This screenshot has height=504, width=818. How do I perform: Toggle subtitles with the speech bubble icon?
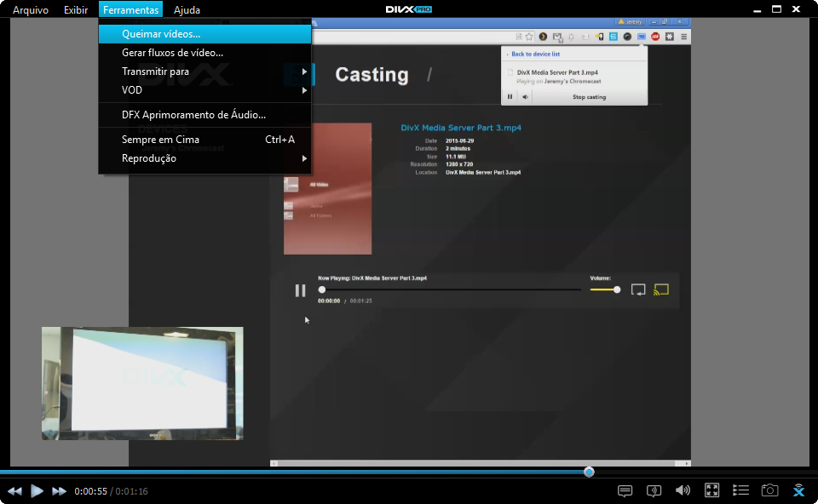pos(625,490)
